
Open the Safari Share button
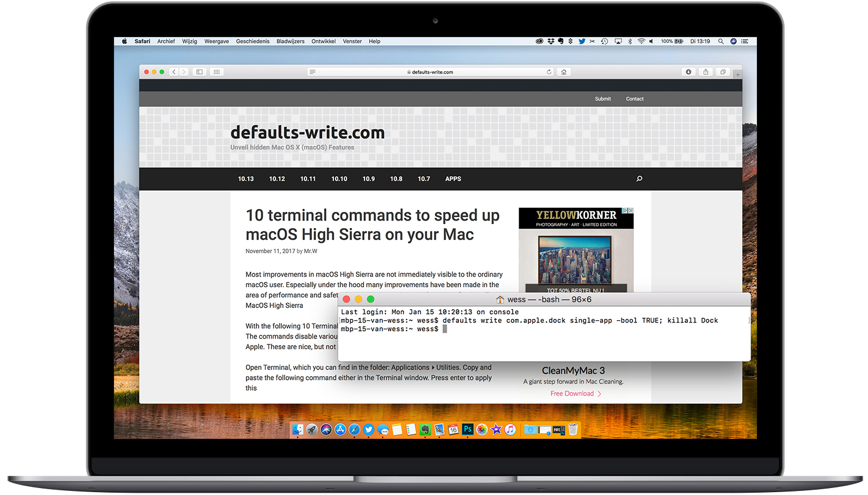coord(705,72)
